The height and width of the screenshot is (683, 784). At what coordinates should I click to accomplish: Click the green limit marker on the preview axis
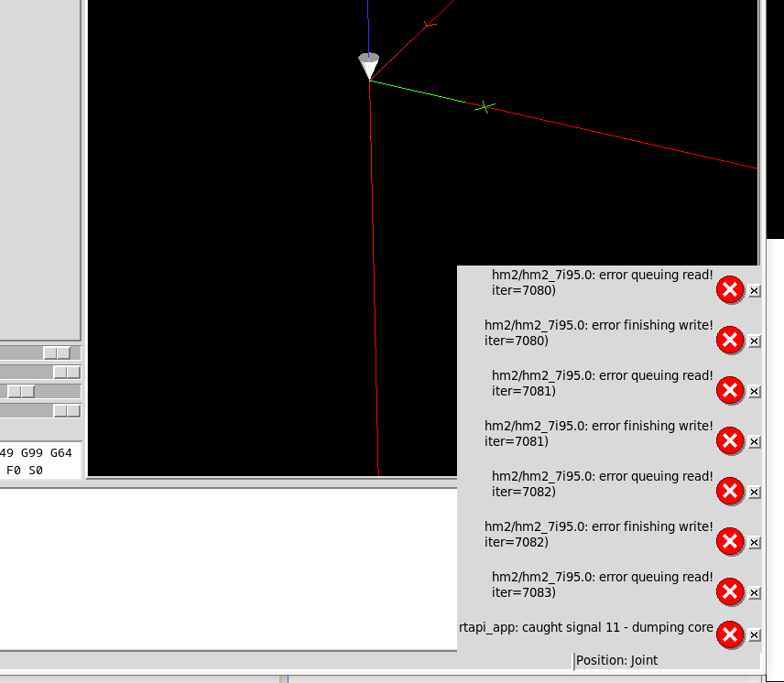pyautogui.click(x=485, y=107)
